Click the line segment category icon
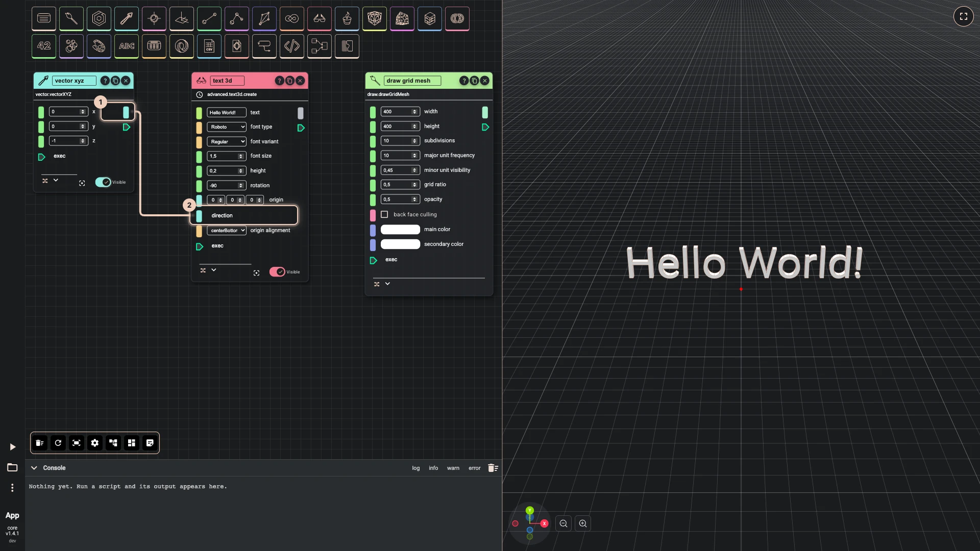Image resolution: width=980 pixels, height=551 pixels. [209, 19]
